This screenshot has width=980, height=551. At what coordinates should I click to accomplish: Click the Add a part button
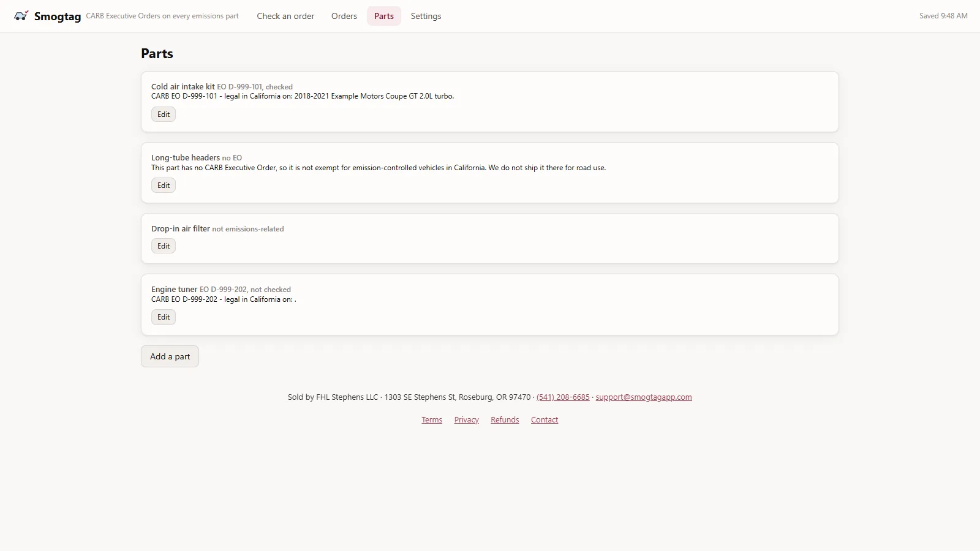point(170,356)
